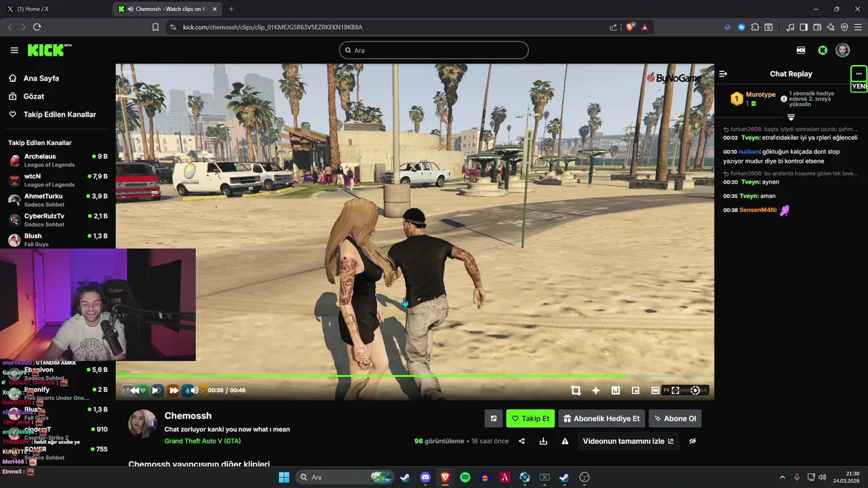Open the AhmetTurku channel

coord(58,200)
